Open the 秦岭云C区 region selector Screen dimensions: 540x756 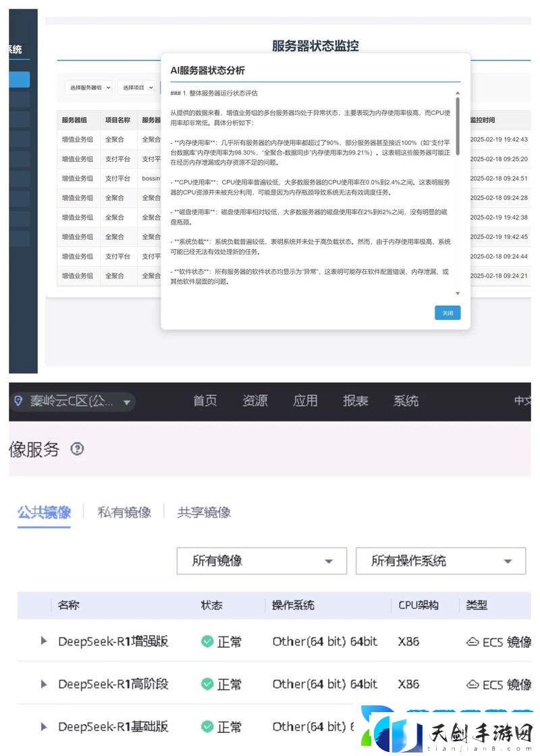72,401
